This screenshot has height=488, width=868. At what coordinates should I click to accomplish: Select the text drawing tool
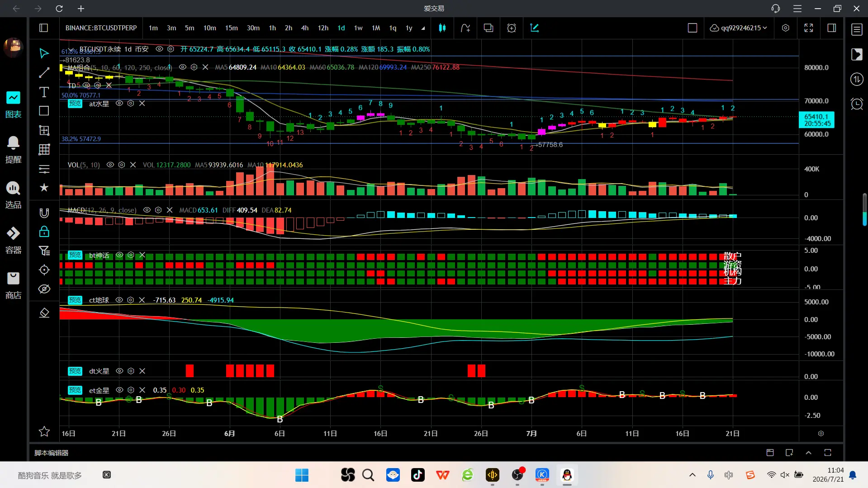44,92
